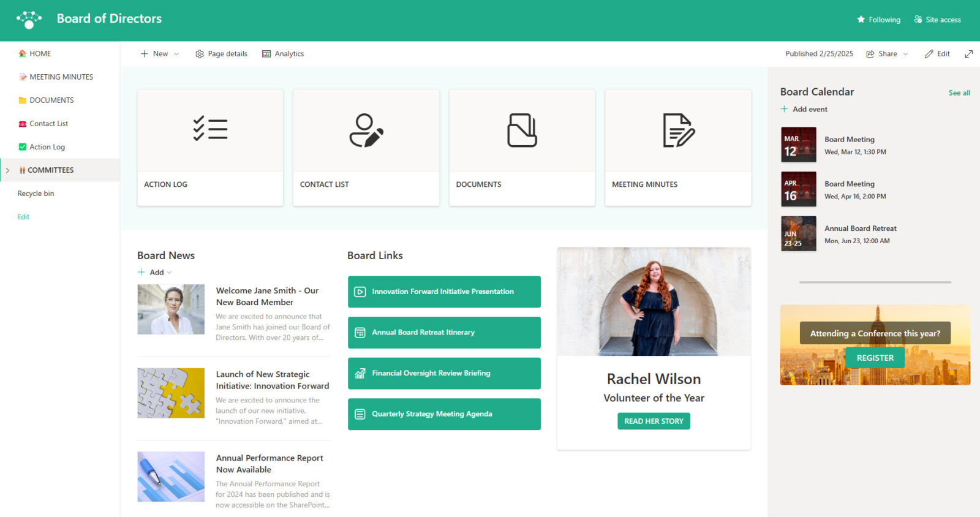
Task: Open Jane Smith news thumbnail photo
Action: [171, 309]
